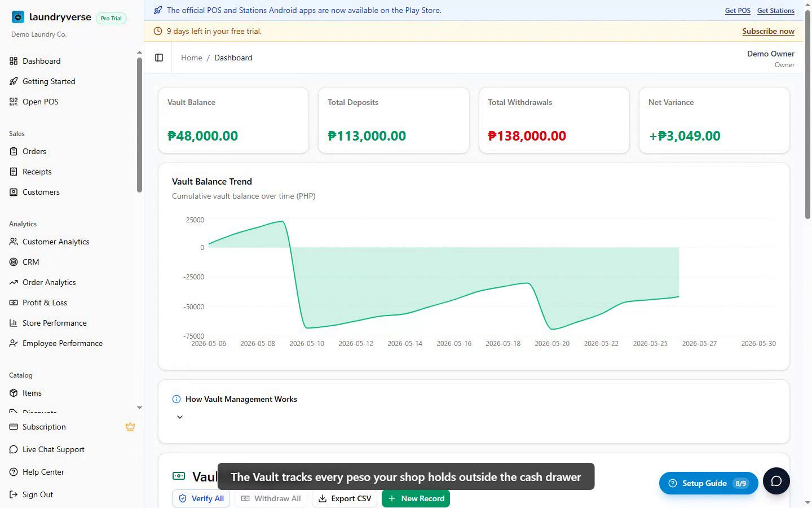Click the clock icon in trial banner

point(158,31)
